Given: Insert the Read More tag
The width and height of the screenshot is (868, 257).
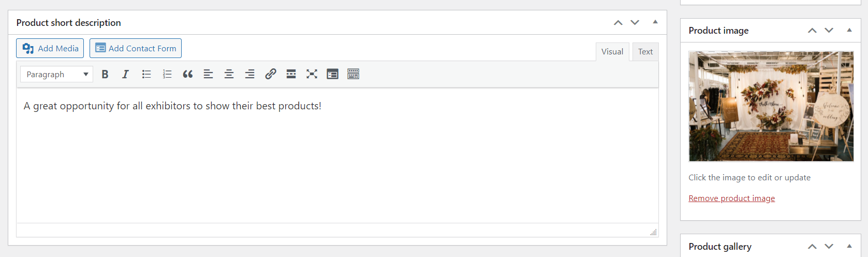Looking at the screenshot, I should pyautogui.click(x=291, y=74).
